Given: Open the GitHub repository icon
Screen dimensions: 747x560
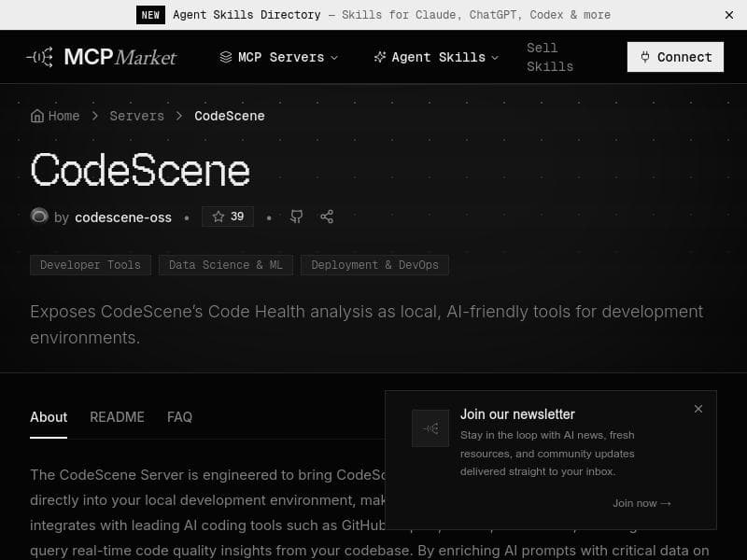Looking at the screenshot, I should click(296, 216).
